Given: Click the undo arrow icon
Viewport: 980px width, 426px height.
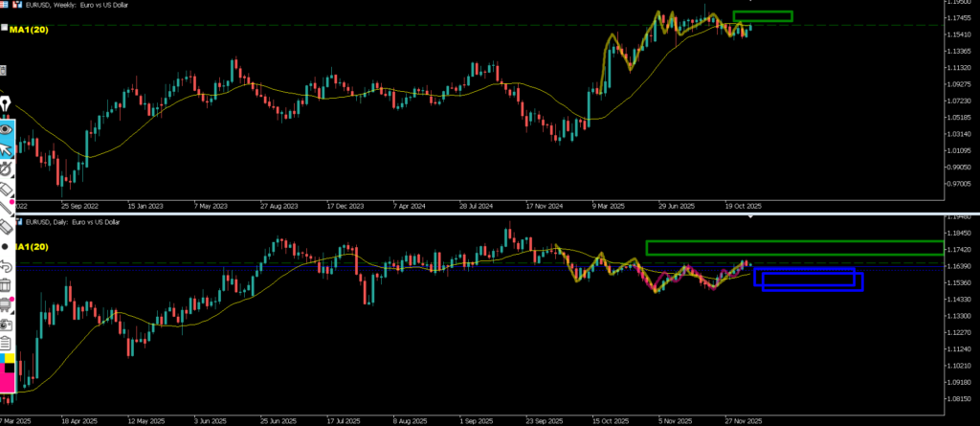Looking at the screenshot, I should click(6, 265).
